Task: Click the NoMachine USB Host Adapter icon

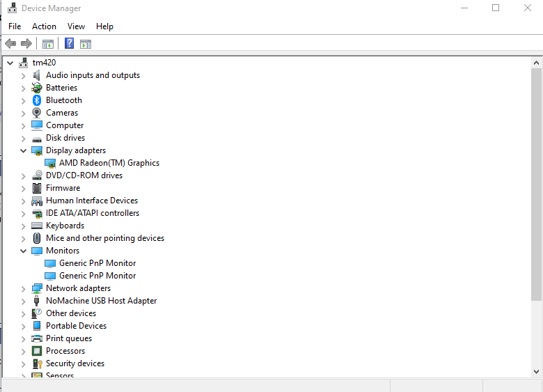Action: pos(37,301)
